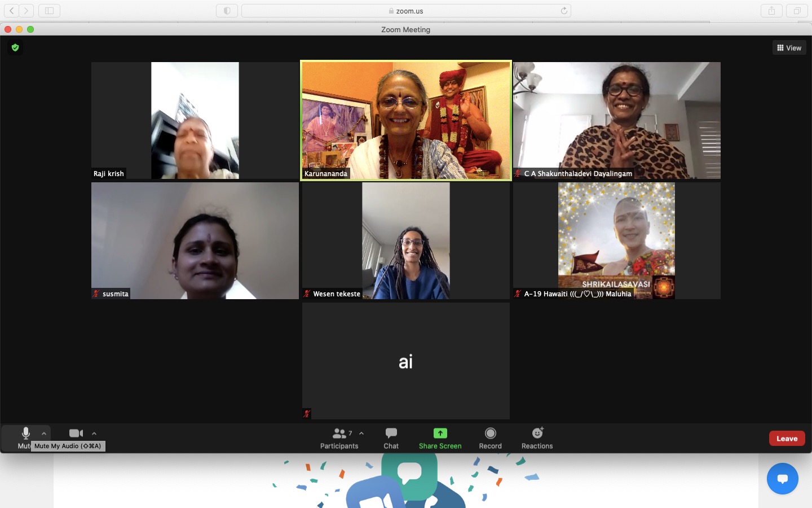
Task: Open the Participants panel
Action: click(x=339, y=438)
